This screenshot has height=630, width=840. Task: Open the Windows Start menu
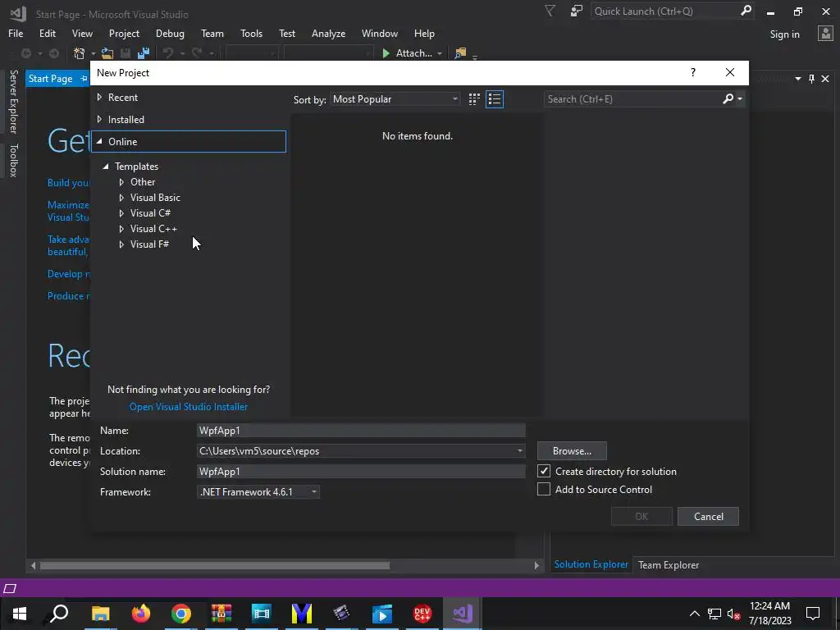pyautogui.click(x=20, y=614)
